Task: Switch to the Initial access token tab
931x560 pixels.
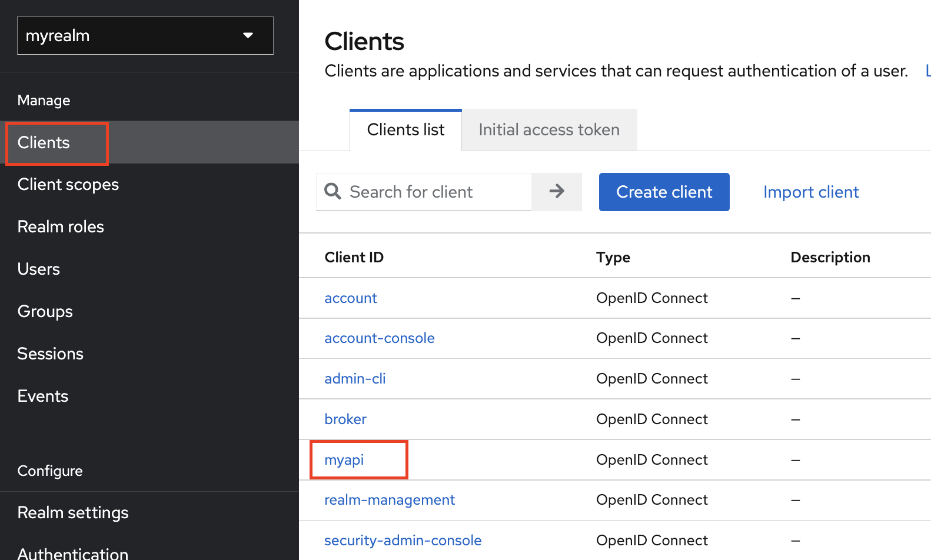Action: point(548,130)
